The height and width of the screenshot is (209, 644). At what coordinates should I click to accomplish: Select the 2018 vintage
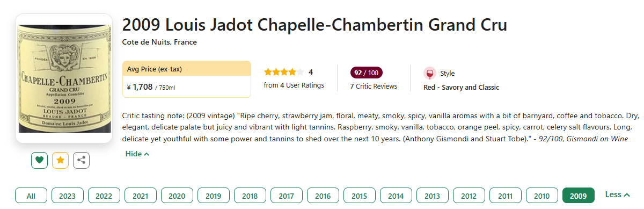(x=250, y=196)
